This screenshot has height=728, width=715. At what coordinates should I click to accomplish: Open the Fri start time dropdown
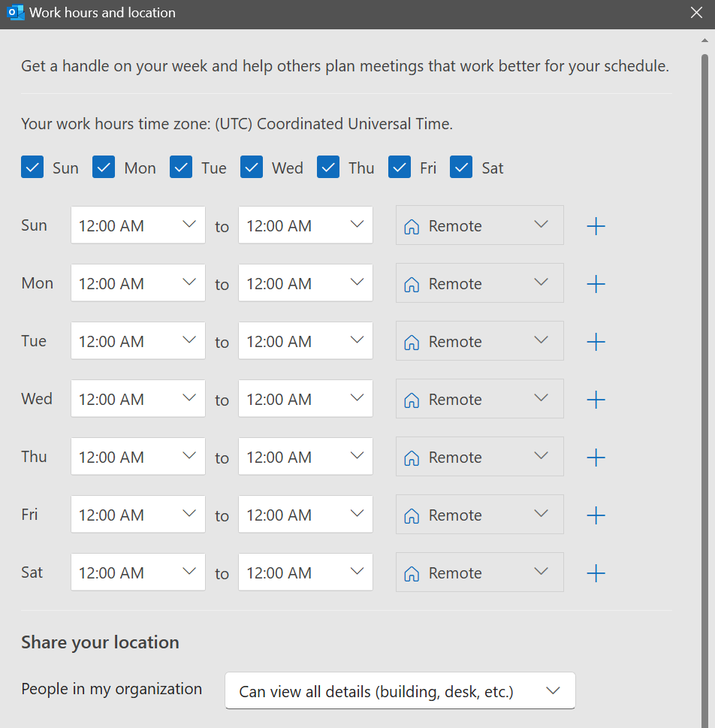(138, 514)
